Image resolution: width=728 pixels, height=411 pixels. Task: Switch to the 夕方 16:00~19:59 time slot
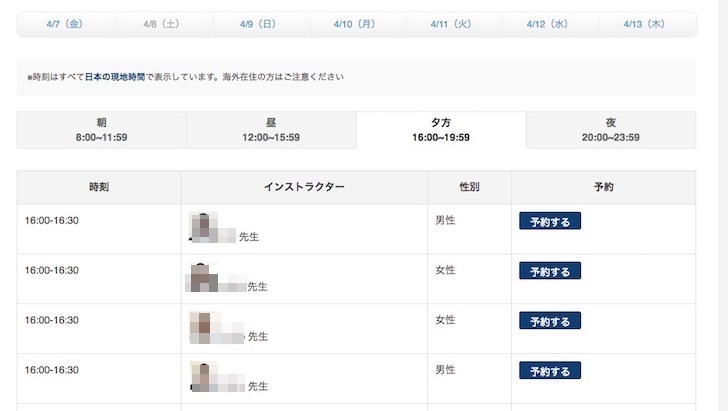tap(441, 130)
